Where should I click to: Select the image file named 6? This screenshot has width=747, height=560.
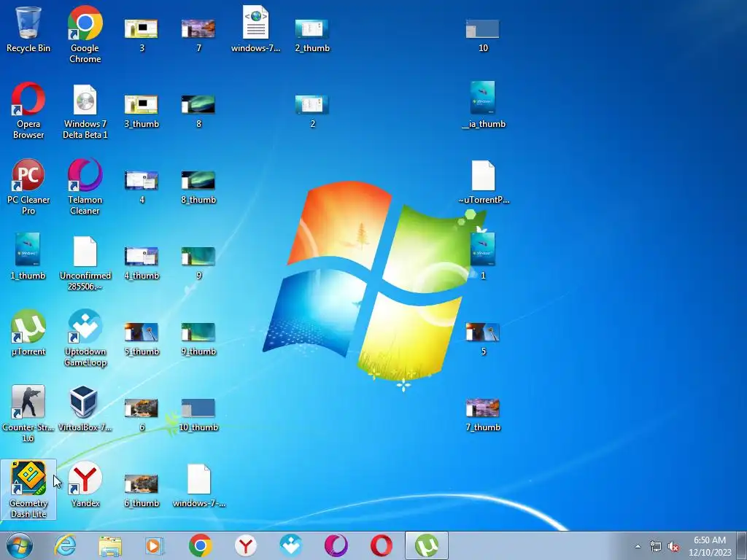142,415
